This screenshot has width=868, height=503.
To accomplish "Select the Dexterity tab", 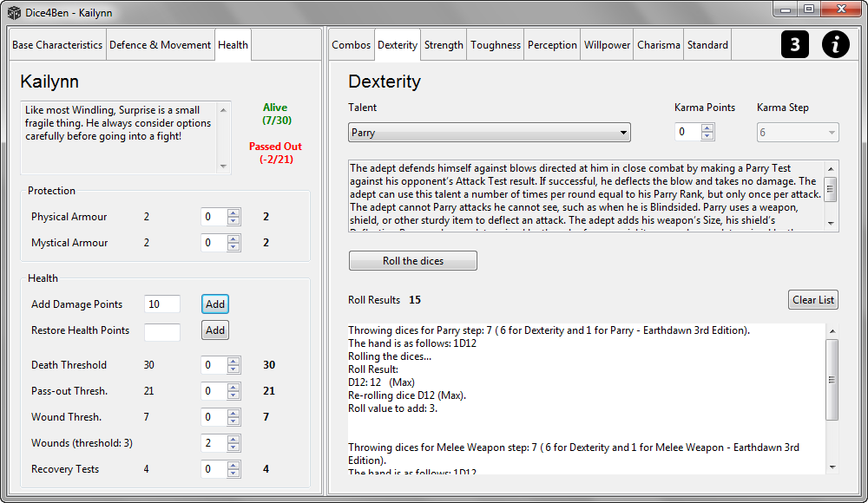I will click(x=398, y=45).
